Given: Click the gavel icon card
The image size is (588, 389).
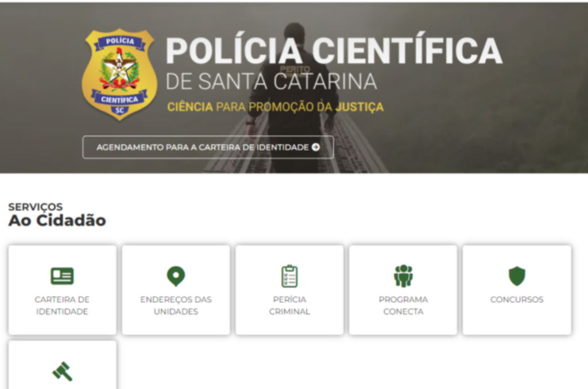Looking at the screenshot, I should (62, 365).
